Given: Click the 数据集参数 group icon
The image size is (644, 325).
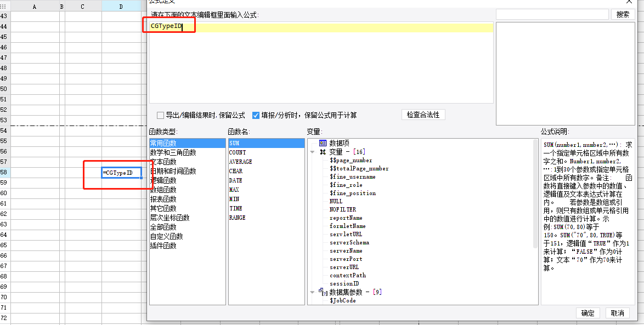Looking at the screenshot, I should [x=323, y=292].
